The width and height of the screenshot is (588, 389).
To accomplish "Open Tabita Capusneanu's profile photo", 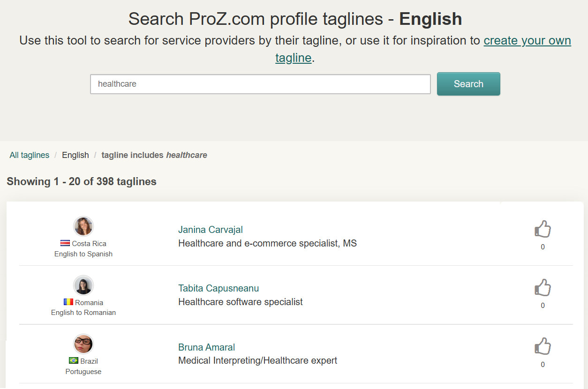I will coord(83,285).
